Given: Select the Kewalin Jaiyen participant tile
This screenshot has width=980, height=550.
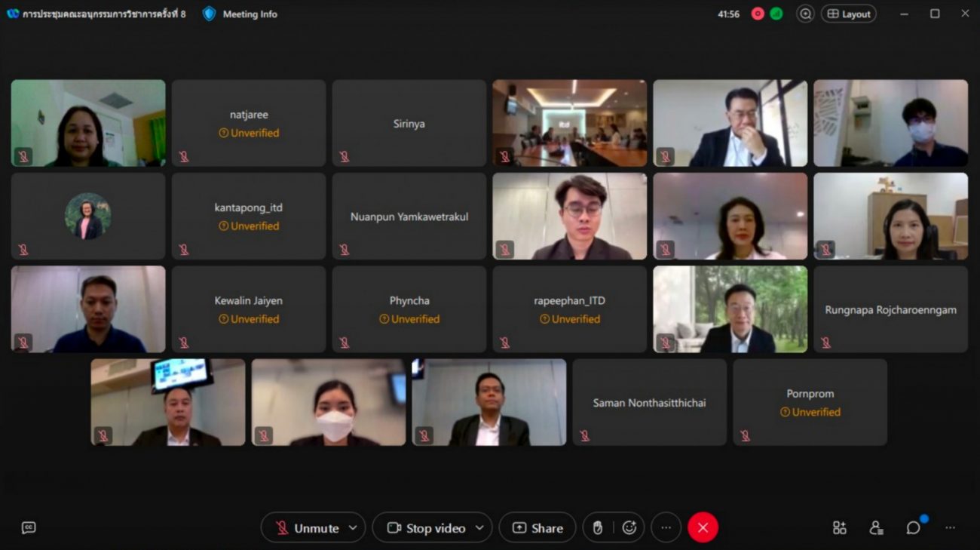Looking at the screenshot, I should 249,309.
